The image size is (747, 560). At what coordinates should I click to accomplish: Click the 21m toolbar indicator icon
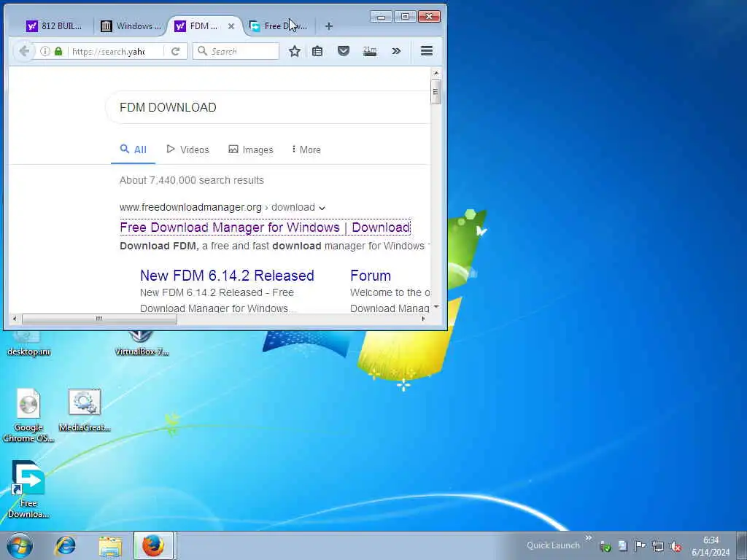pyautogui.click(x=370, y=51)
